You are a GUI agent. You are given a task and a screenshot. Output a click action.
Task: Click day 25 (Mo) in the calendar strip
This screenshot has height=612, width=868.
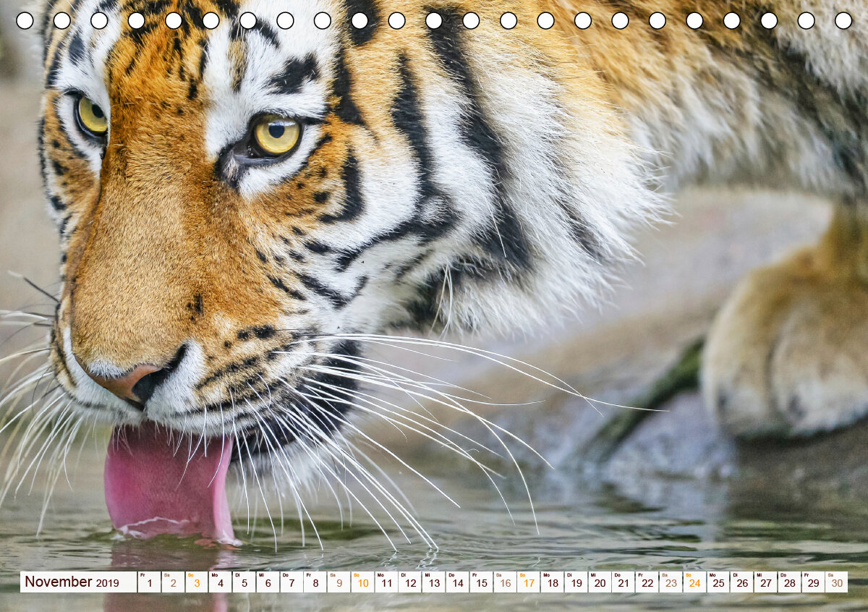coord(718,582)
